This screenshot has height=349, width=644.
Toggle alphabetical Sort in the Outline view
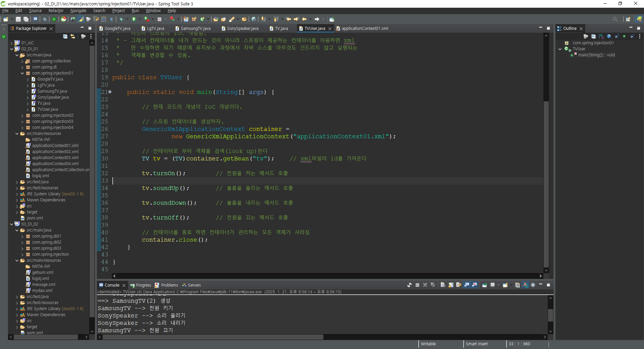pos(601,36)
